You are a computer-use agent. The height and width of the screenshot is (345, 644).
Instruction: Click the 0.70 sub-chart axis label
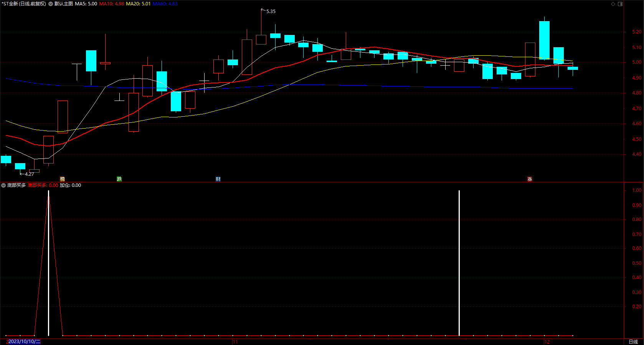(637, 234)
